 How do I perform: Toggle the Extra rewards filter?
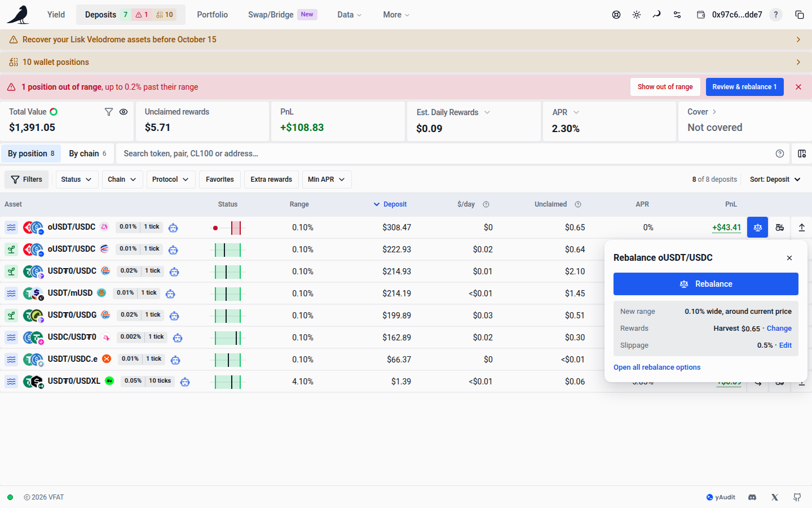click(x=271, y=179)
